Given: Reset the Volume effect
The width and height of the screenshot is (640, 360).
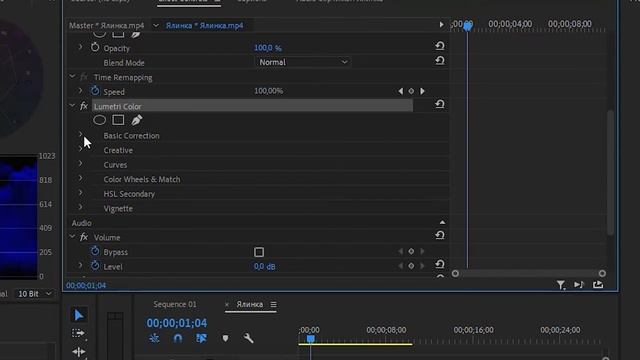Looking at the screenshot, I should tap(440, 236).
